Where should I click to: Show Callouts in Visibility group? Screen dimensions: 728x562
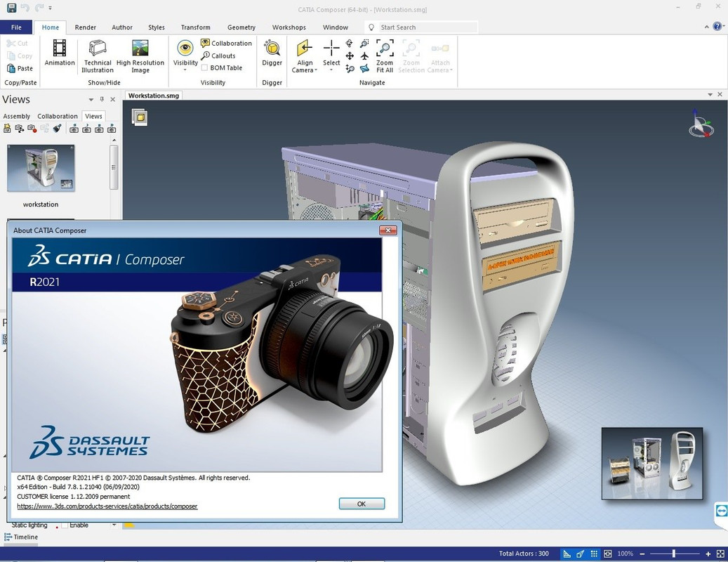(x=218, y=55)
